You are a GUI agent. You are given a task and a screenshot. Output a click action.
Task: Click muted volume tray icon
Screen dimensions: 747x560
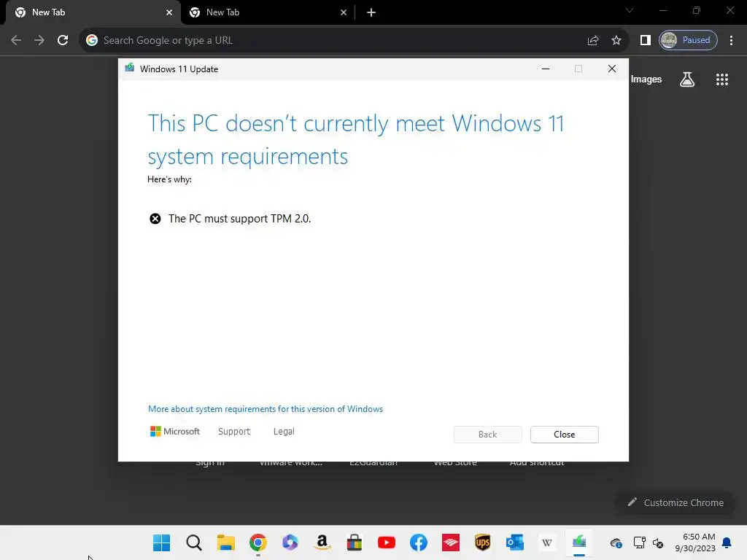click(658, 542)
